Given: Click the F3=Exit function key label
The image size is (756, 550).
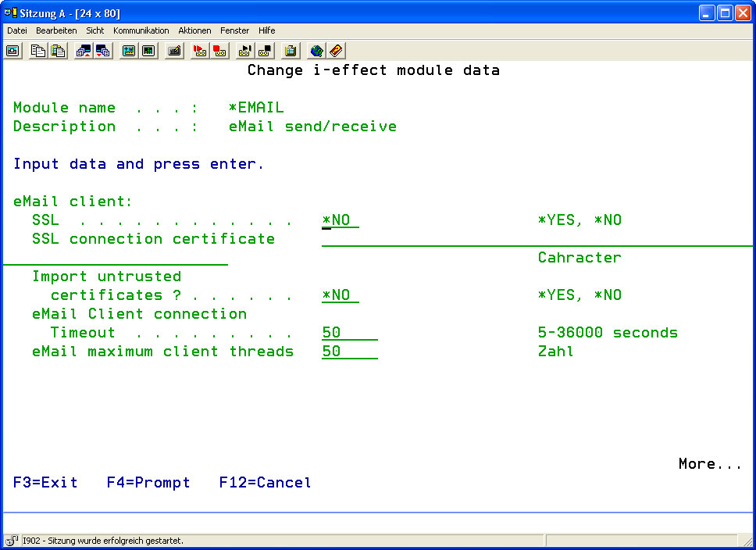Looking at the screenshot, I should point(45,483).
